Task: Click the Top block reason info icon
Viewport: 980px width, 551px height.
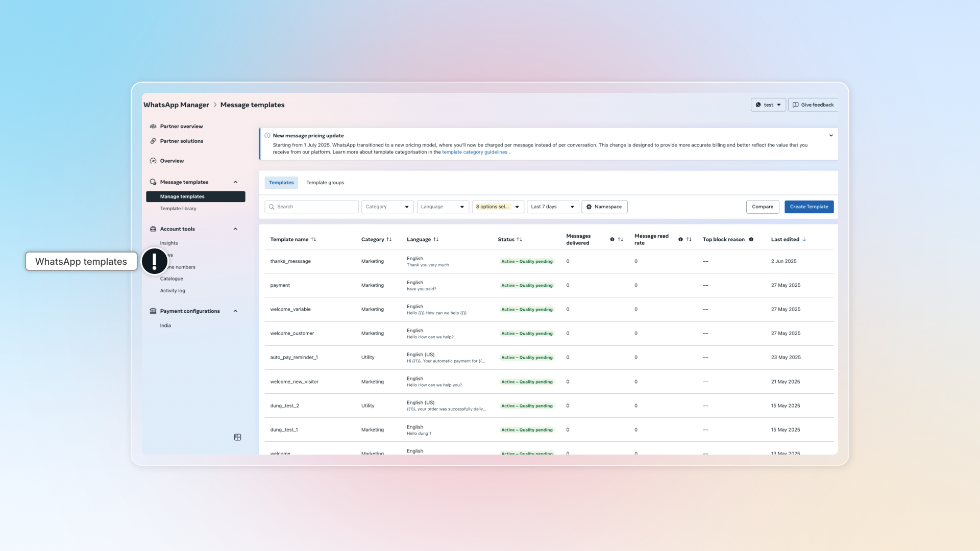Action: tap(751, 240)
